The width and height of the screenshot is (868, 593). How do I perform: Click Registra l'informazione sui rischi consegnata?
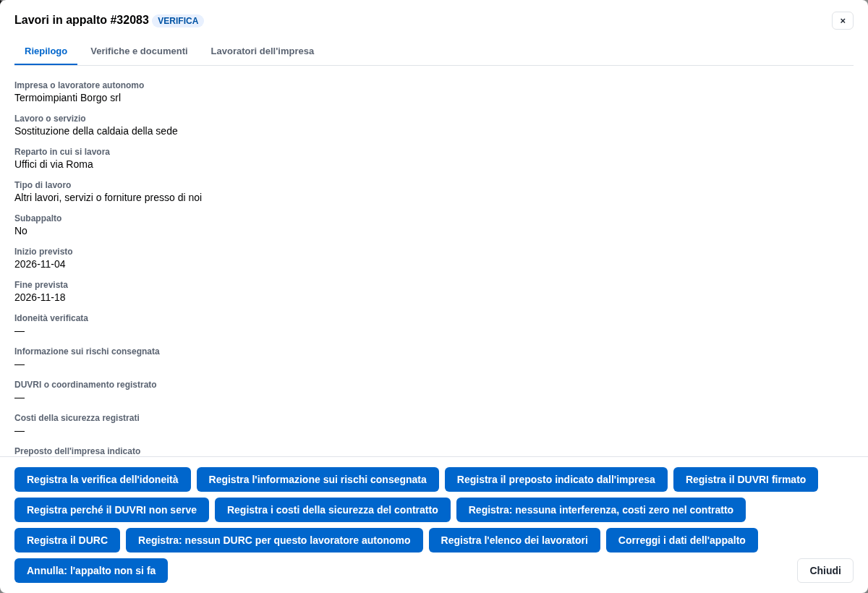[318, 479]
